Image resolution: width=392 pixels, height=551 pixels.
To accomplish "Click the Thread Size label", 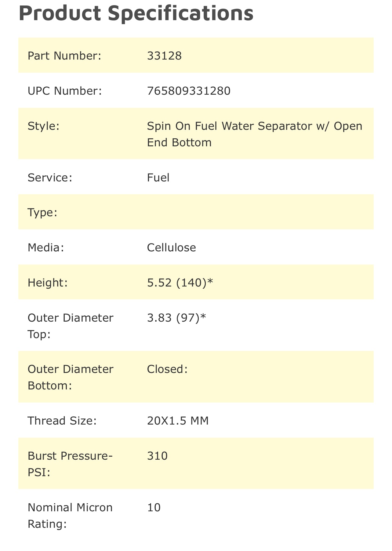I will 62,421.
